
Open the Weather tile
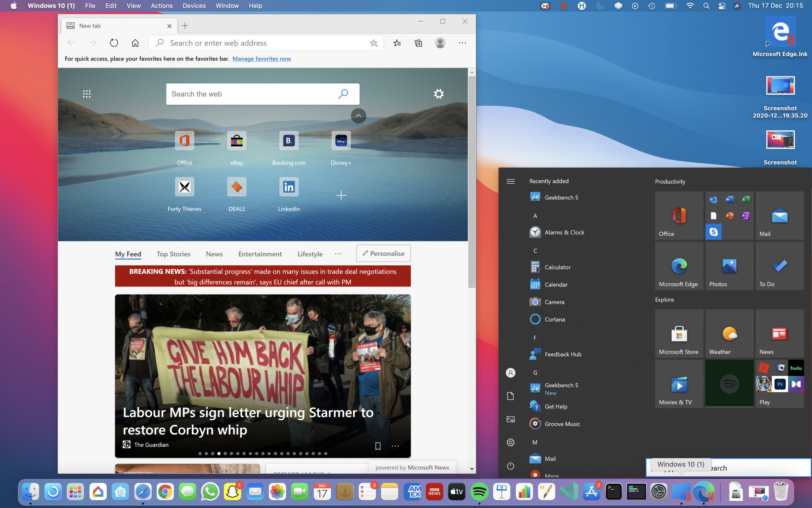pos(729,334)
